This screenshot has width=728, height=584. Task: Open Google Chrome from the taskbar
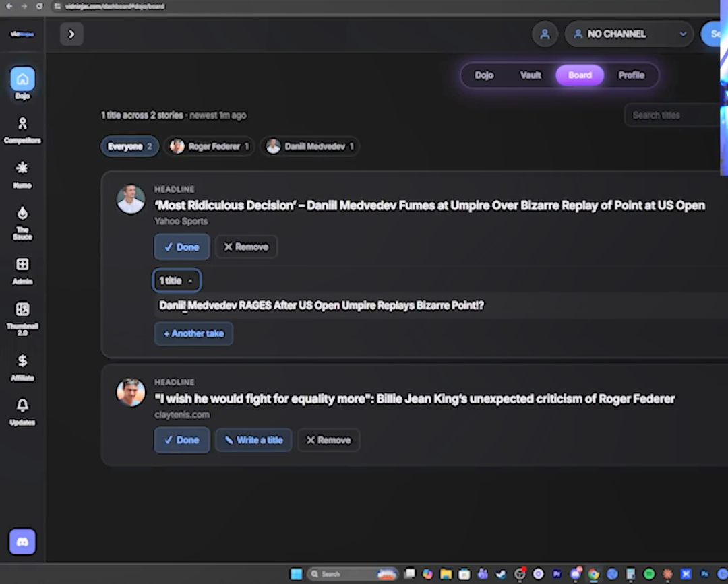pos(593,574)
